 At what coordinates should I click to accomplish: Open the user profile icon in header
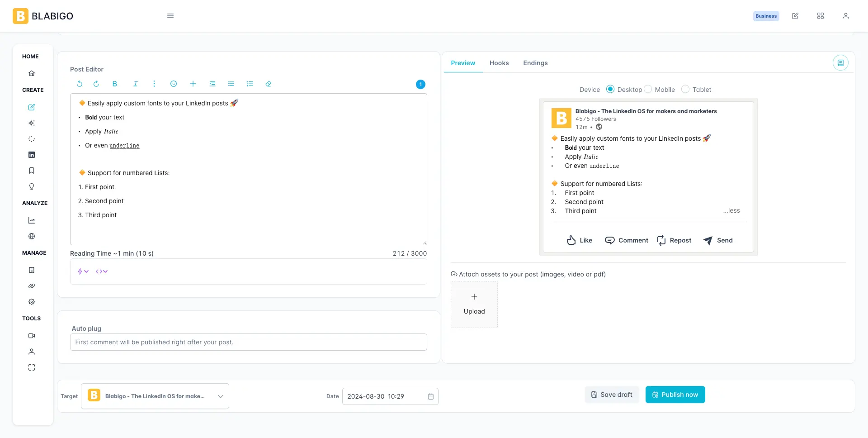(x=846, y=16)
